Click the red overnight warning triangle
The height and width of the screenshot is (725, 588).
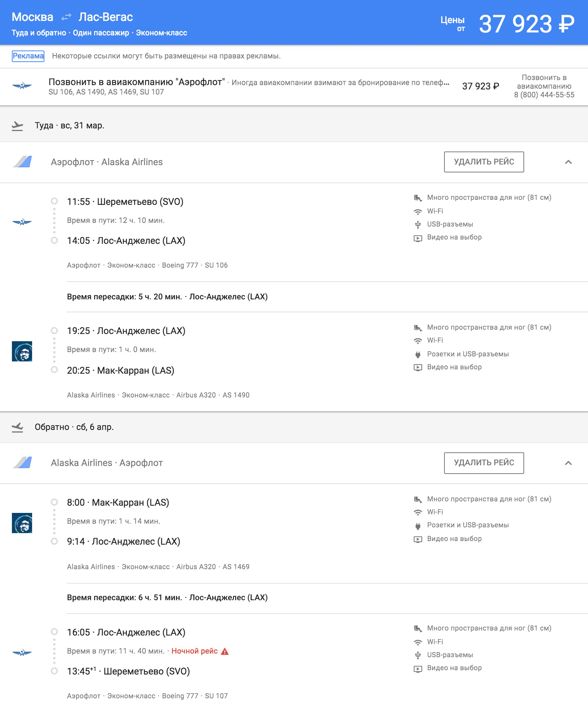click(x=225, y=651)
